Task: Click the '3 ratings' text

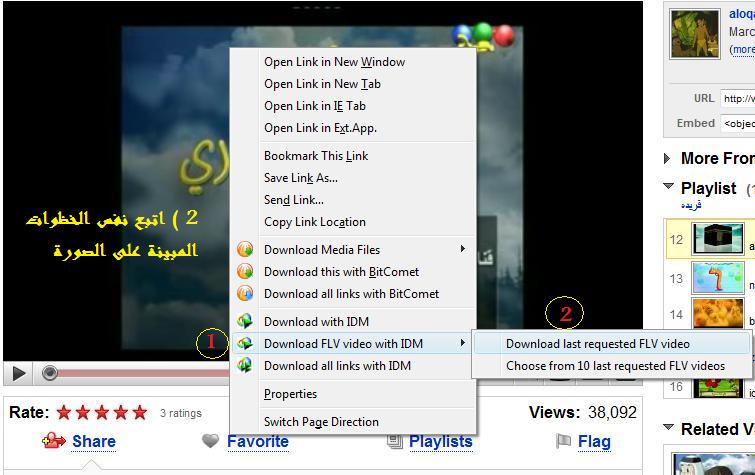Action: click(x=181, y=413)
